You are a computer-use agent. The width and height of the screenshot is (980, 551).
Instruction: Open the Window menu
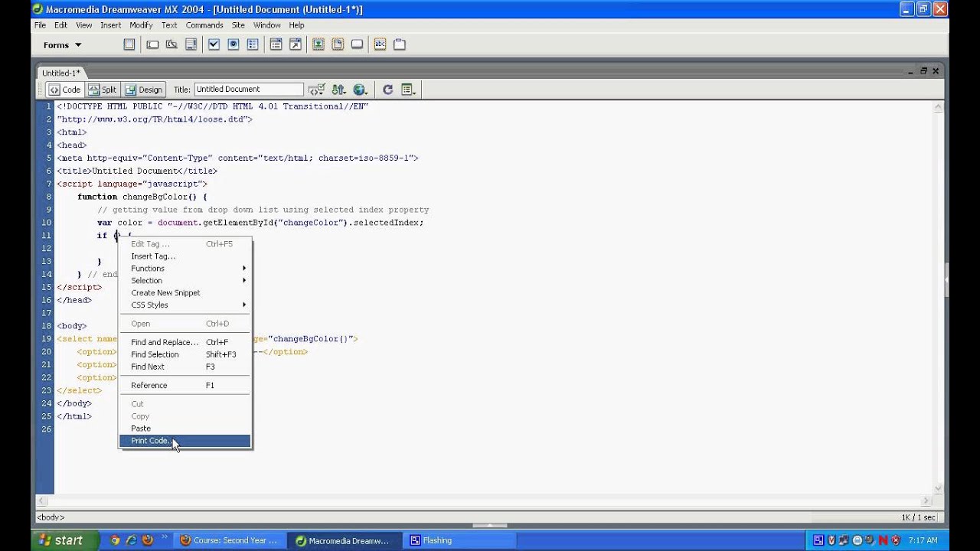coord(267,25)
